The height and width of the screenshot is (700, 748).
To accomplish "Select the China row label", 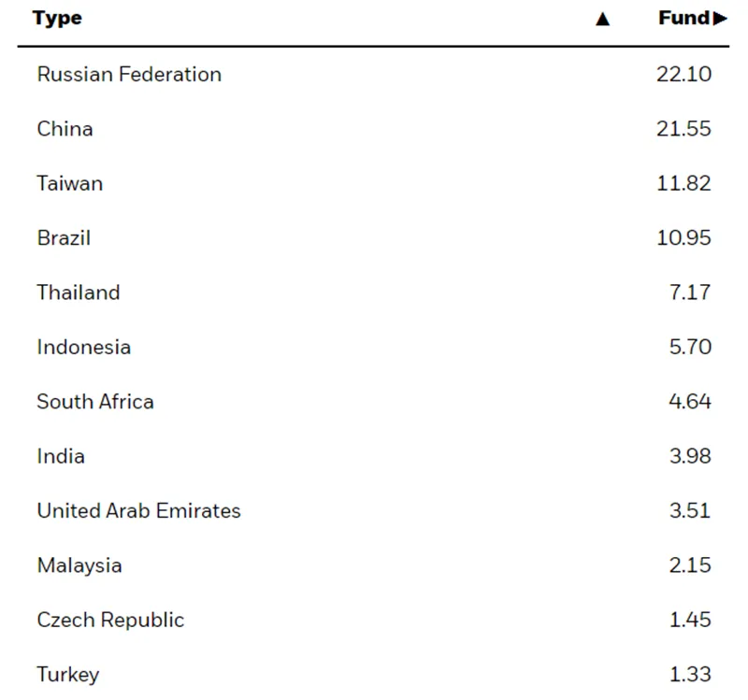I will (65, 129).
